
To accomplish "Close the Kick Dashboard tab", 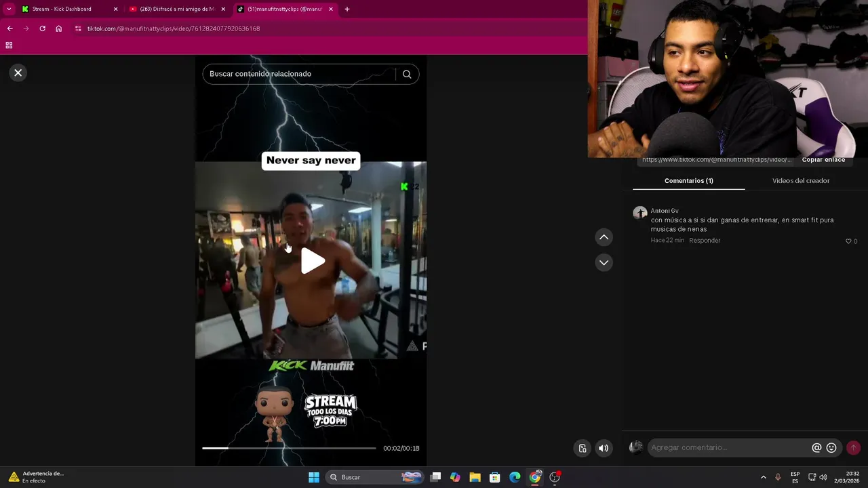I will click(x=115, y=9).
